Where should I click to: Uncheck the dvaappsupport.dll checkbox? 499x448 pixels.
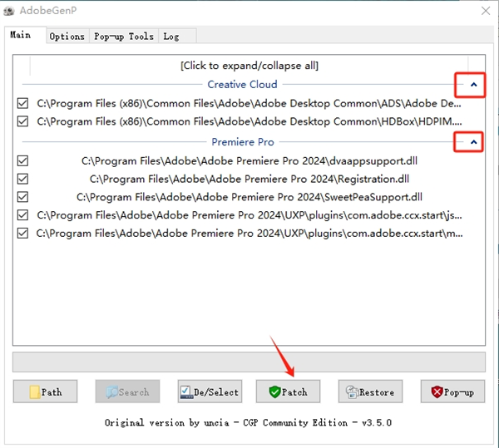22,161
